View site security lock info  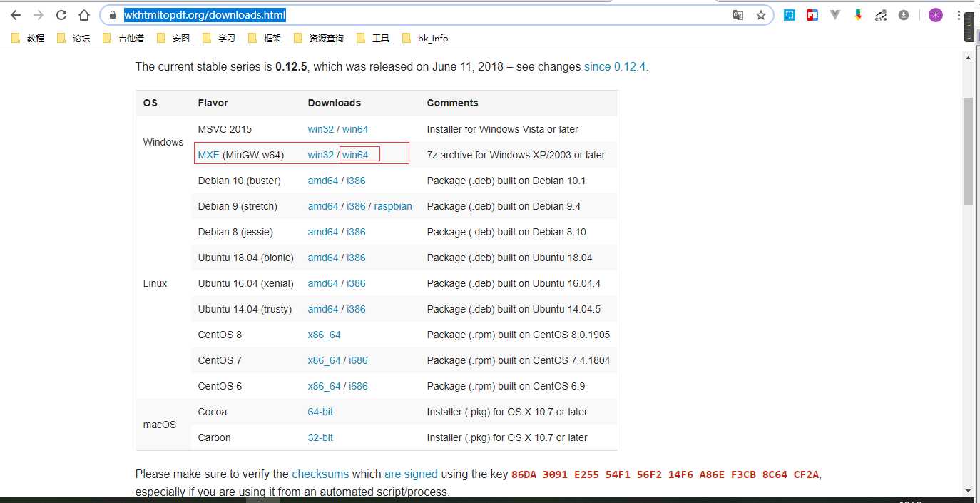click(x=112, y=15)
